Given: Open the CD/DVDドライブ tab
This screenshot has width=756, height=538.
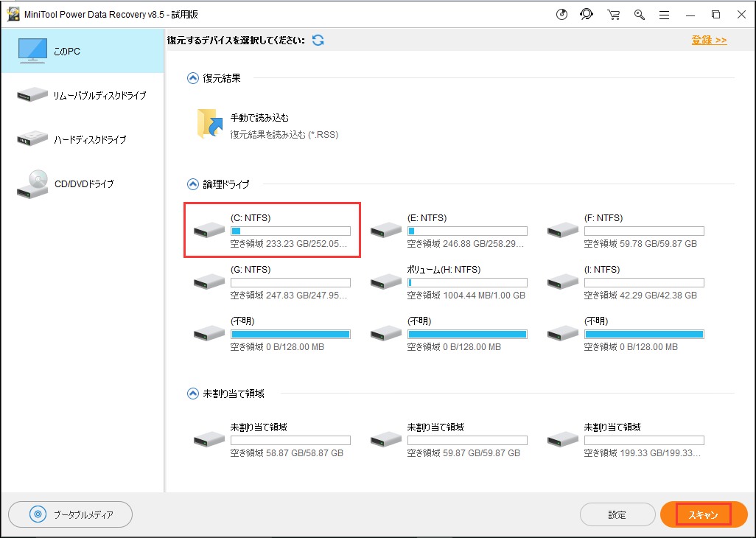Looking at the screenshot, I should pos(82,184).
